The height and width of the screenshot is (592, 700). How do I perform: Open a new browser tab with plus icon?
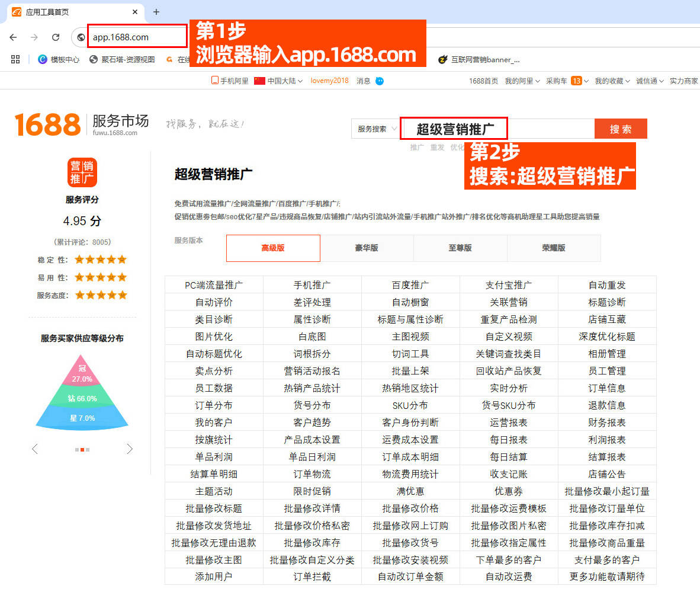156,12
